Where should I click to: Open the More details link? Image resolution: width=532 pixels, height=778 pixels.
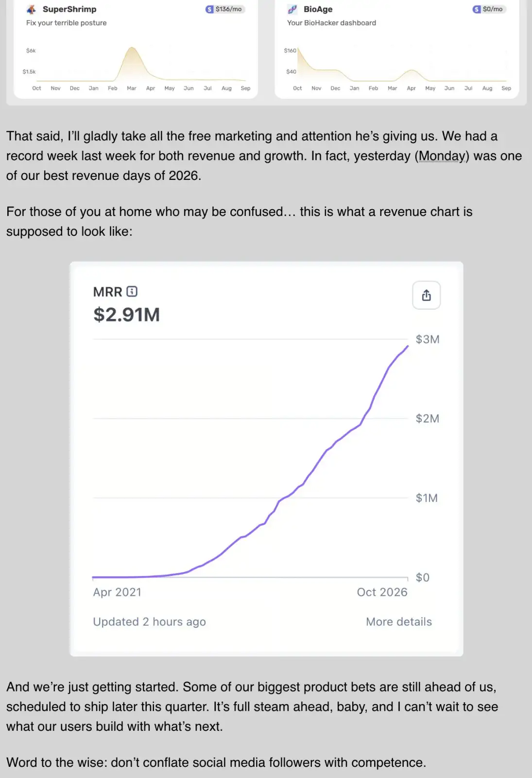point(399,621)
